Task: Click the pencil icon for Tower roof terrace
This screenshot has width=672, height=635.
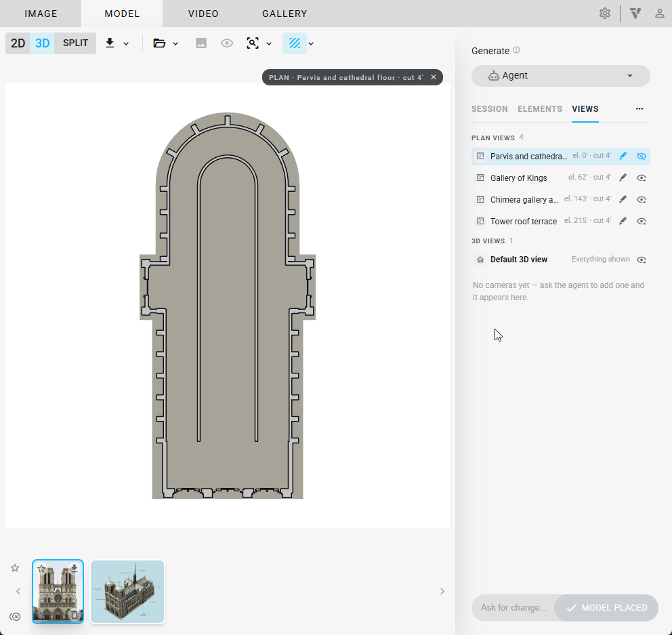Action: point(623,221)
